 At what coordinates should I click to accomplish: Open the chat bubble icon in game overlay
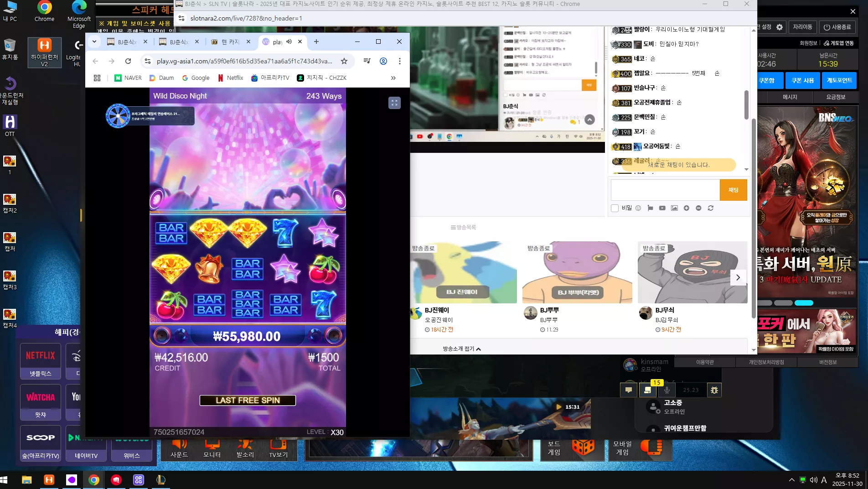(x=629, y=390)
